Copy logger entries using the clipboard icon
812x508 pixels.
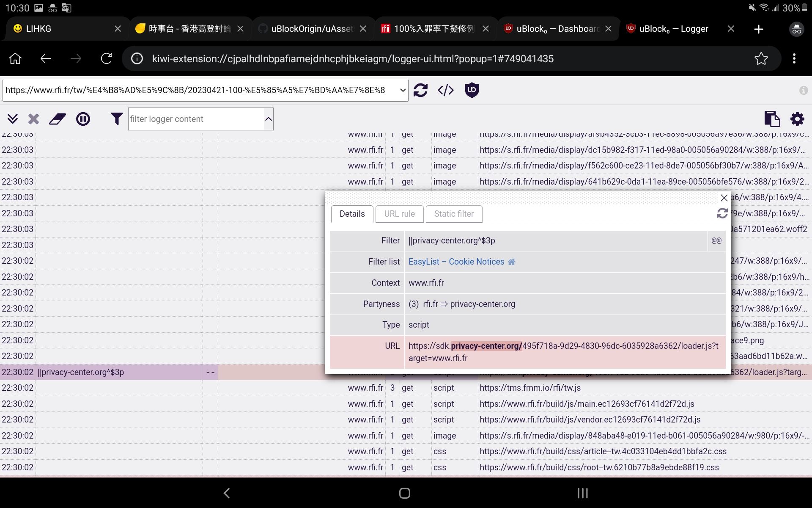coord(772,119)
